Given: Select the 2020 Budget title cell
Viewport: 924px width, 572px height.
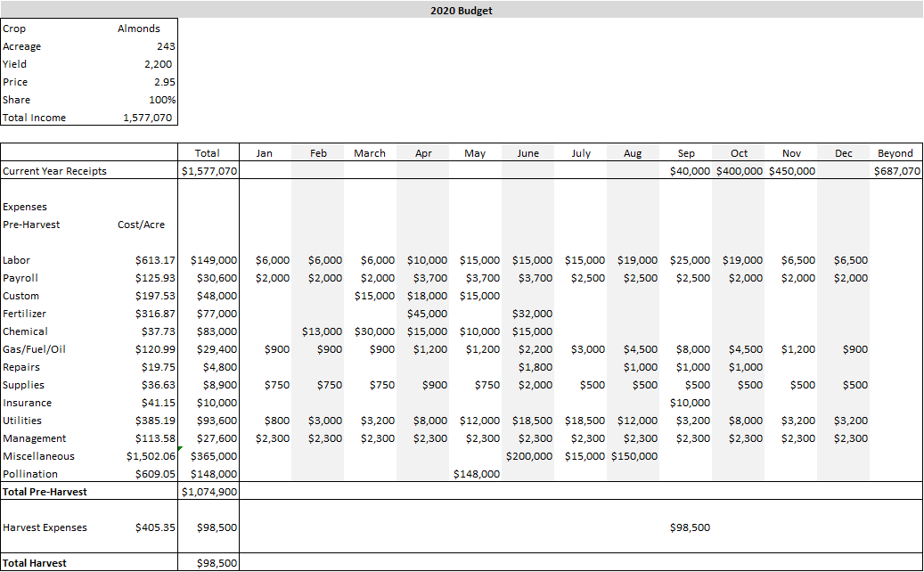Looking at the screenshot, I should tap(462, 10).
